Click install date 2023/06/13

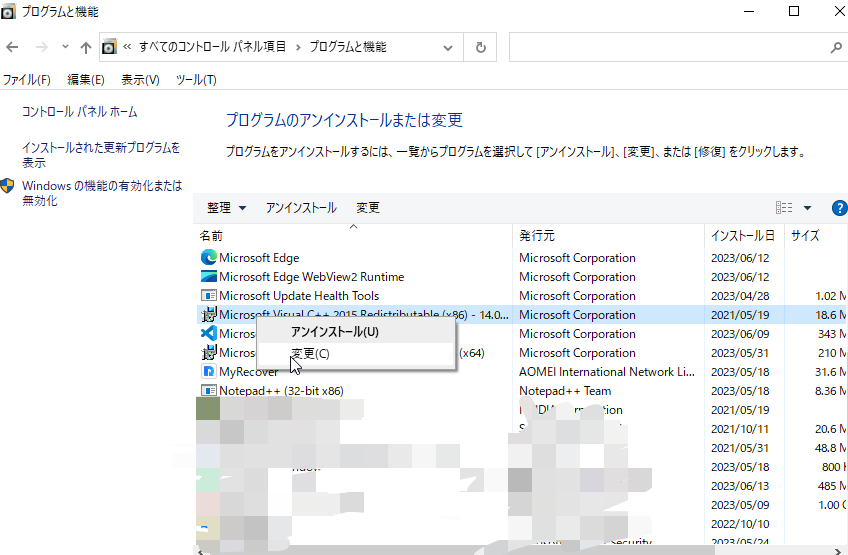pos(740,485)
